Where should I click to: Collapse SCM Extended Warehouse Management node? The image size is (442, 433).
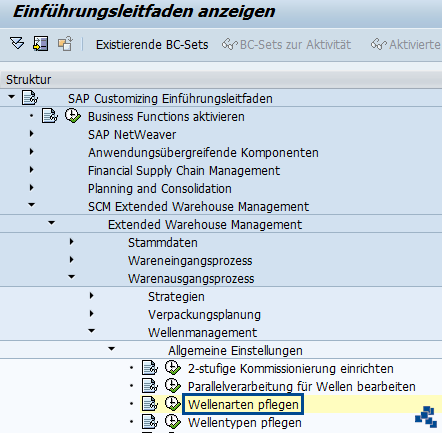click(32, 205)
